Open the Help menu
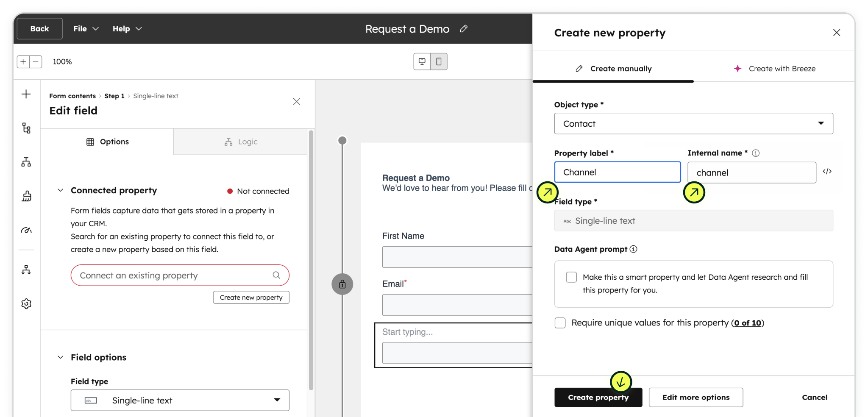Viewport: 868px width, 417px height. 127,28
